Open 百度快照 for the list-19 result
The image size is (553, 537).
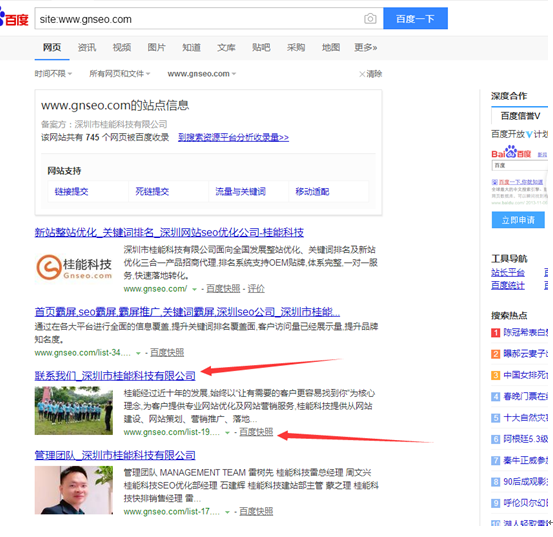click(x=256, y=432)
